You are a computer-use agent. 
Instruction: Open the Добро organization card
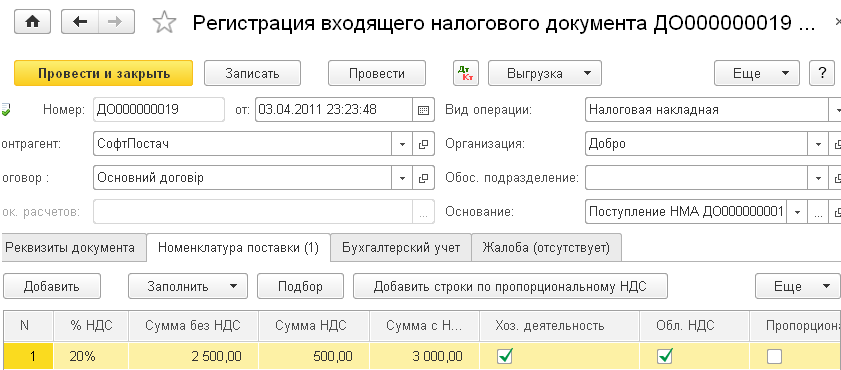835,144
